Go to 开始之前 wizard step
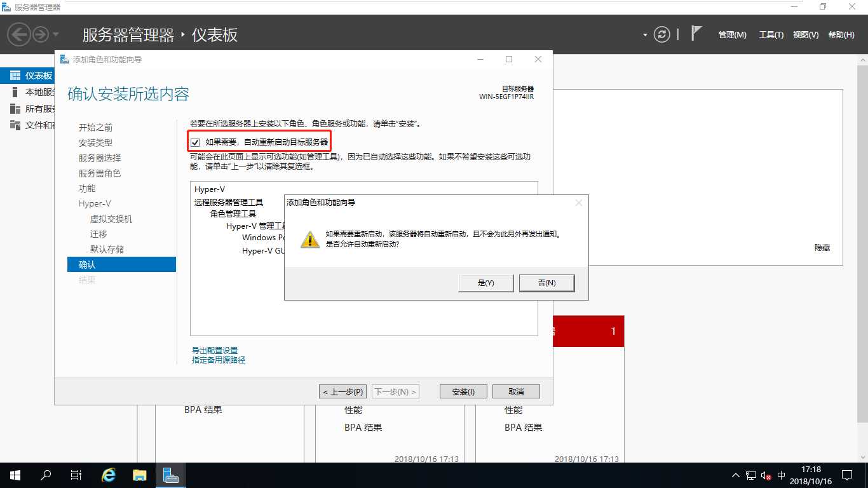The width and height of the screenshot is (868, 488). [95, 128]
